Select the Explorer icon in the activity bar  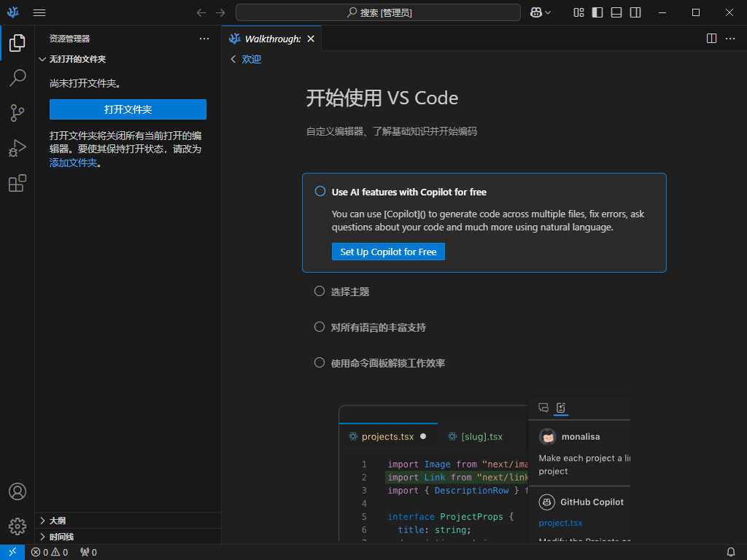18,43
